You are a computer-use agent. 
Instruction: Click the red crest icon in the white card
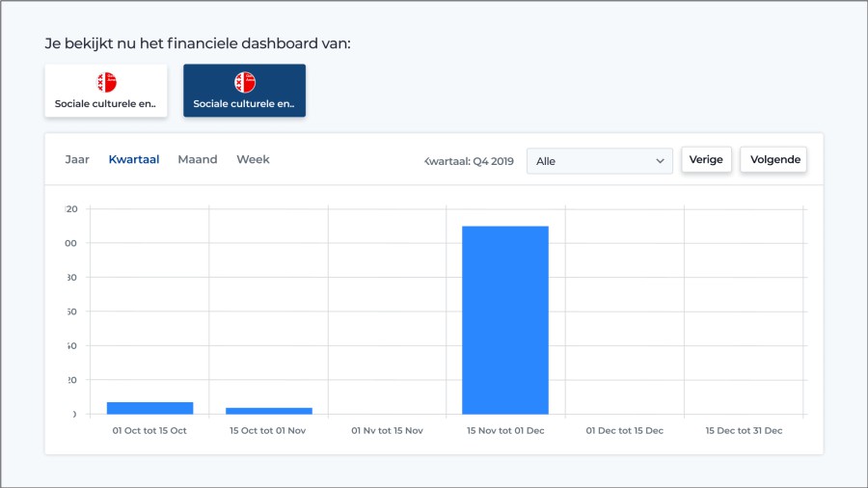106,83
